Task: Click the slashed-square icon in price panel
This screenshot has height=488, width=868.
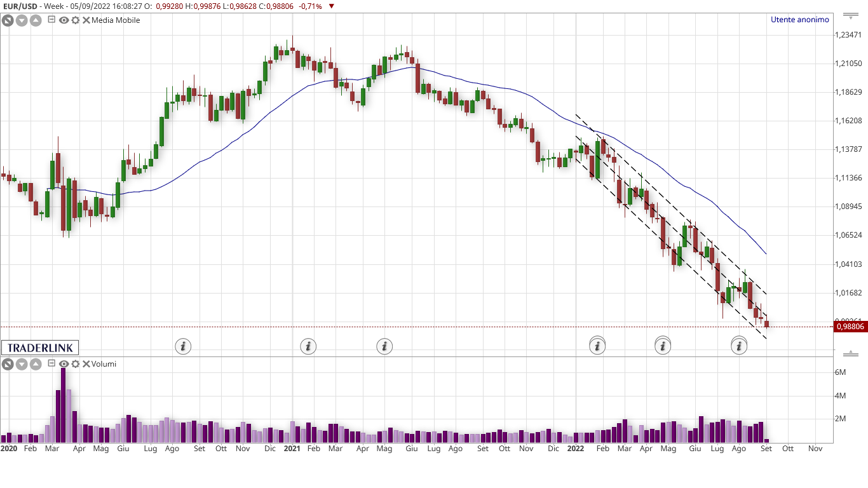Action: click(x=8, y=20)
